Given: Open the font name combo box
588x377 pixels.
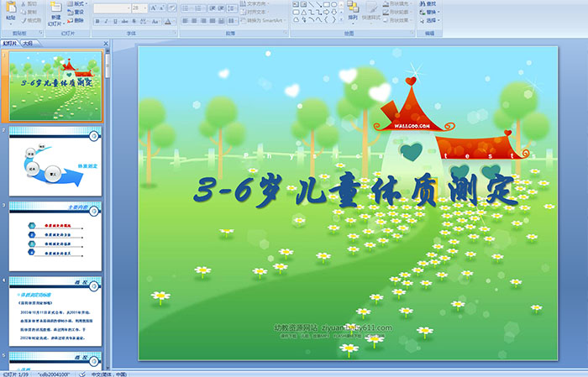Looking at the screenshot, I should pyautogui.click(x=112, y=8).
